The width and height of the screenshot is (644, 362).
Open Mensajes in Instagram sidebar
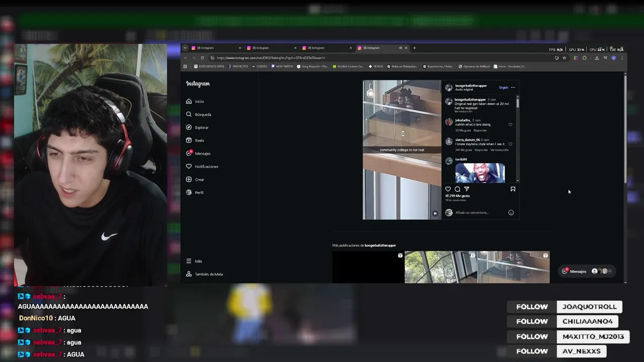point(198,153)
